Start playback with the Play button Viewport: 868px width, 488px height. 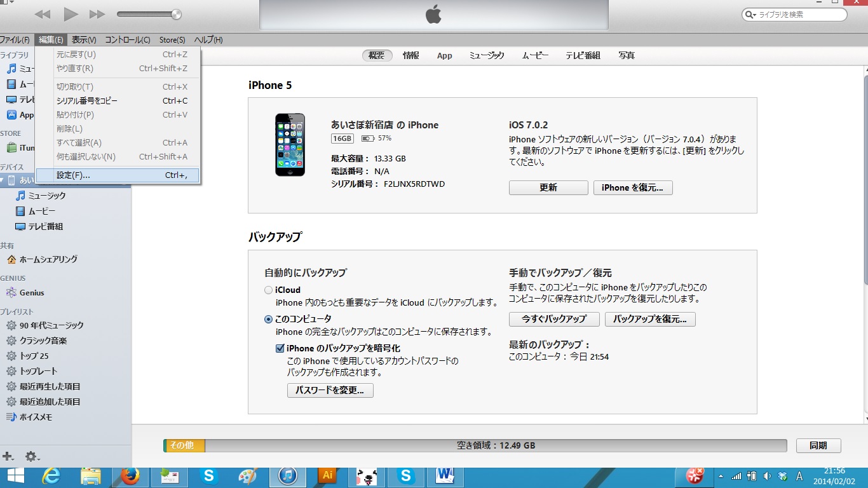[71, 14]
